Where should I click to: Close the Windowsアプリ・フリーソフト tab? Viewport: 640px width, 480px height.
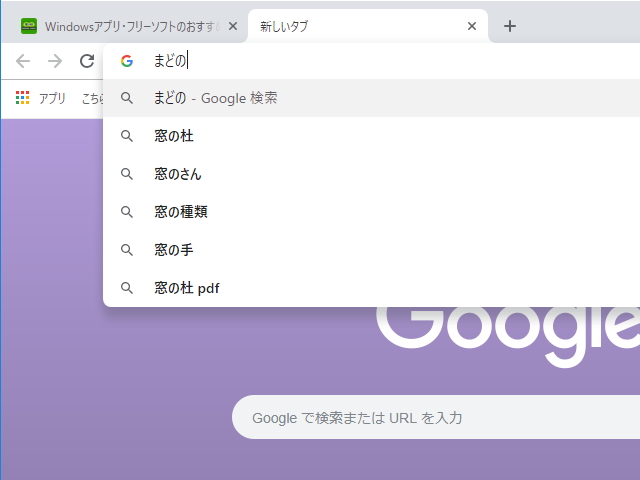coord(233,26)
